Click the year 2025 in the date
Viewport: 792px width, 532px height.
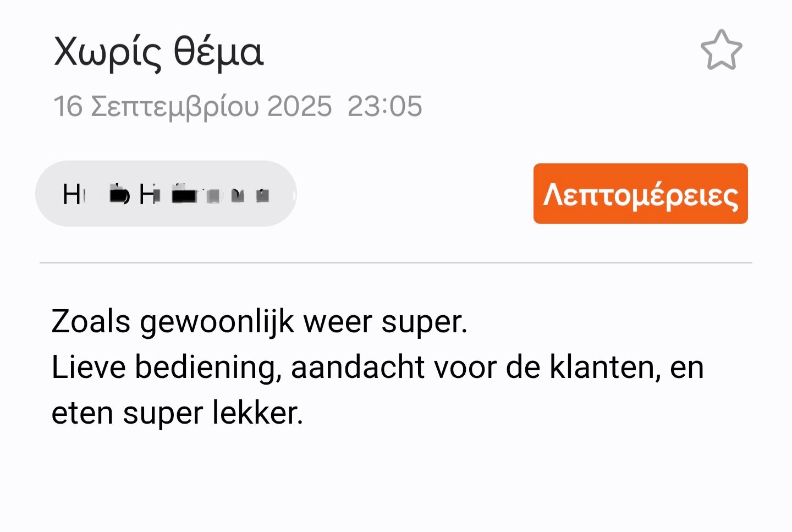pos(300,106)
